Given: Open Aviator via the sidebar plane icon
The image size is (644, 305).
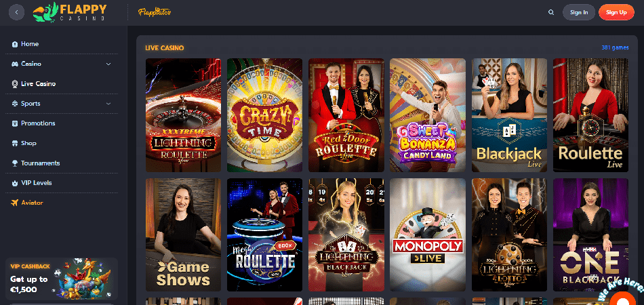Looking at the screenshot, I should (x=15, y=203).
